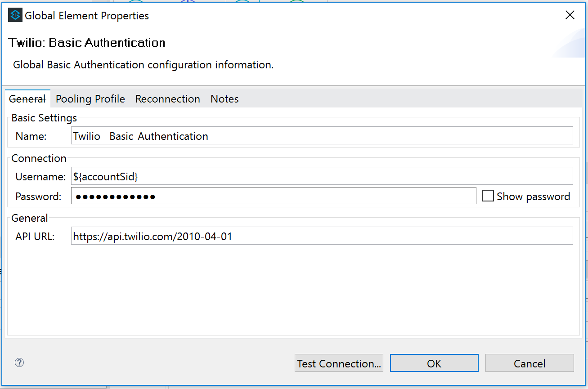
Task: Click the 'Password:' label
Action: (38, 197)
